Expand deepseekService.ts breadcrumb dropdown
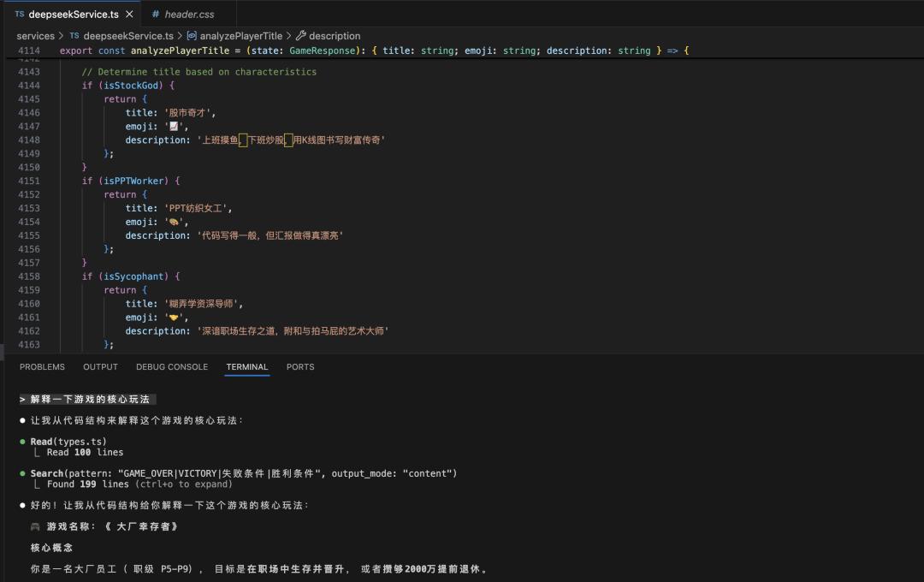This screenshot has width=924, height=582. coord(128,36)
